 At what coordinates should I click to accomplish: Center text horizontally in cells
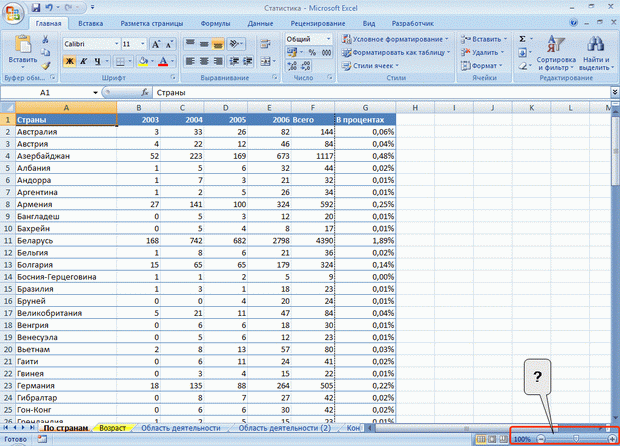[x=204, y=61]
